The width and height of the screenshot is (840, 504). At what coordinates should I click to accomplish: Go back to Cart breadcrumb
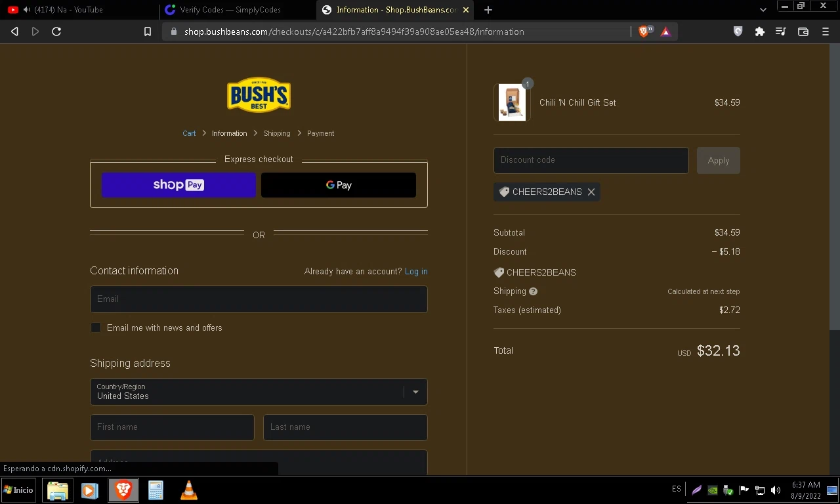(x=189, y=133)
